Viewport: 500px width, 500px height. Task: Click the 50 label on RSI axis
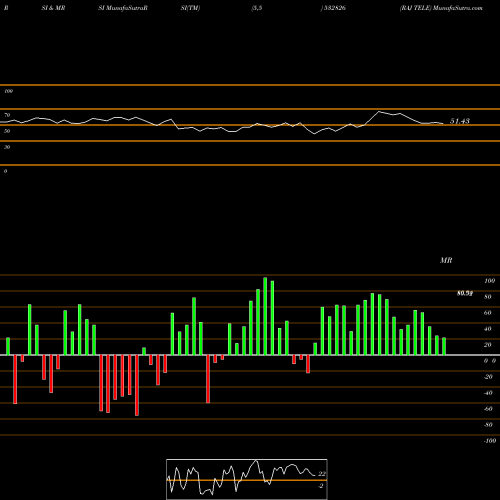7,131
